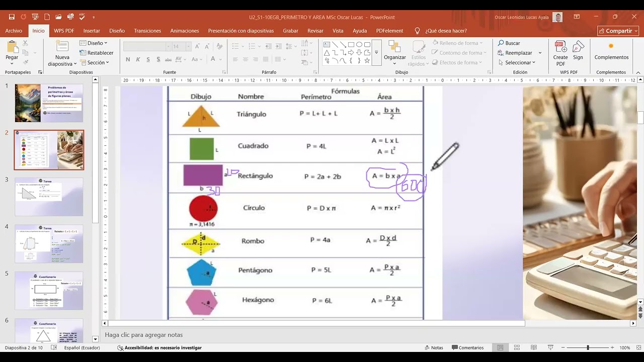
Task: Increase font size button
Action: point(198,46)
